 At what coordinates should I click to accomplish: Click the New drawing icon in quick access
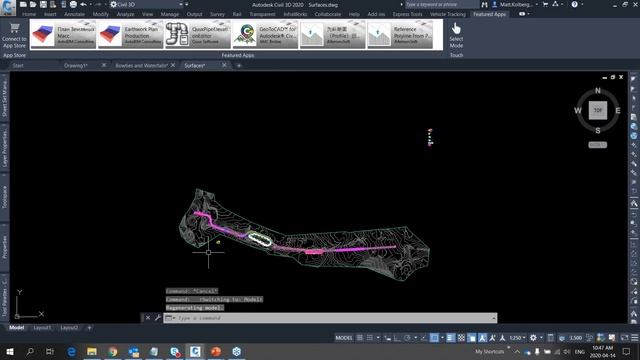(23, 4)
